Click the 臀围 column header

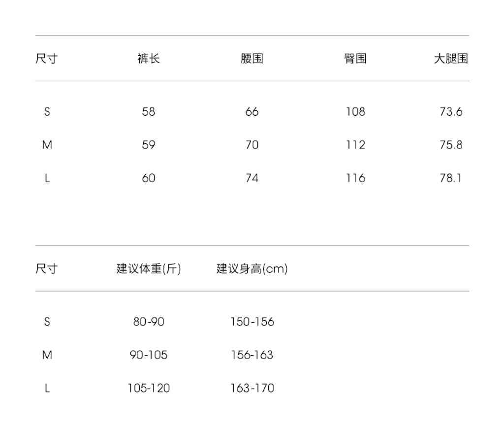coord(355,59)
